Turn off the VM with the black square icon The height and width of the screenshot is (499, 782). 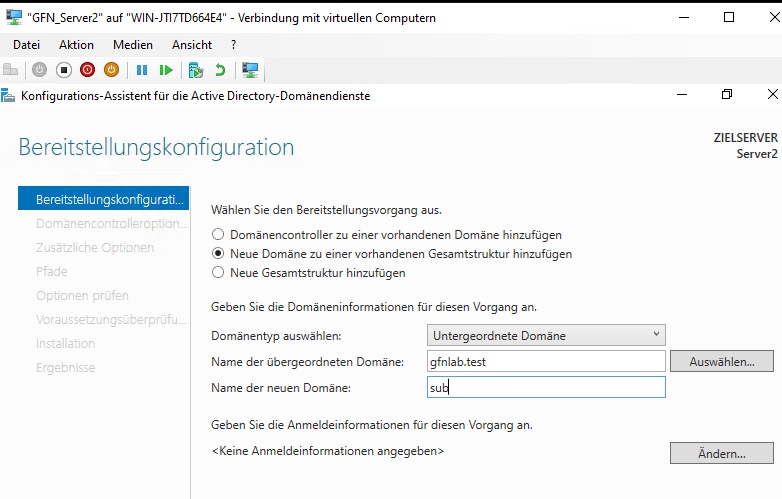point(63,70)
